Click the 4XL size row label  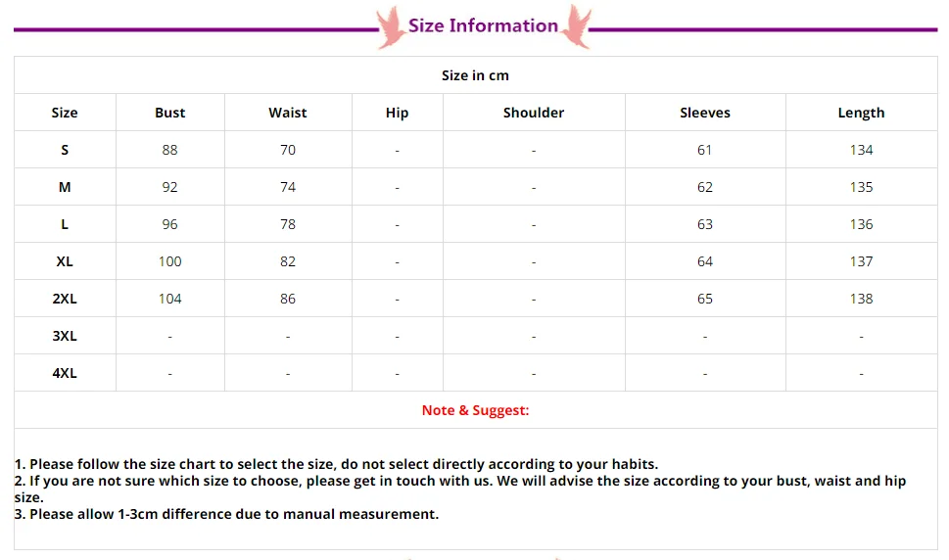point(65,373)
